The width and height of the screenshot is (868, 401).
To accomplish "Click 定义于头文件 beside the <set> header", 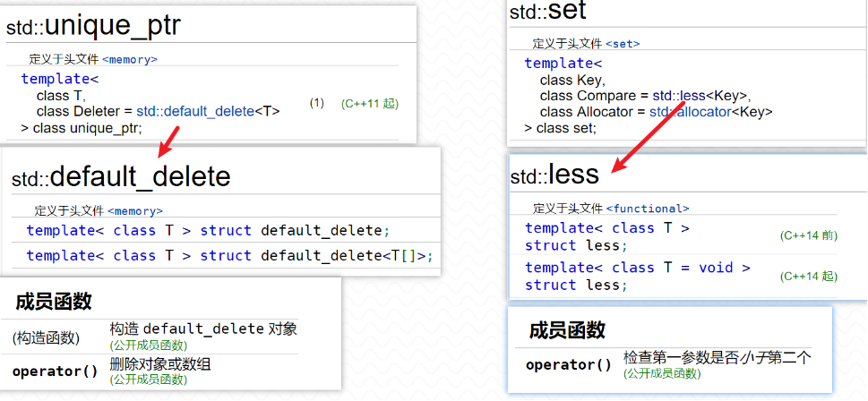I will 567,44.
